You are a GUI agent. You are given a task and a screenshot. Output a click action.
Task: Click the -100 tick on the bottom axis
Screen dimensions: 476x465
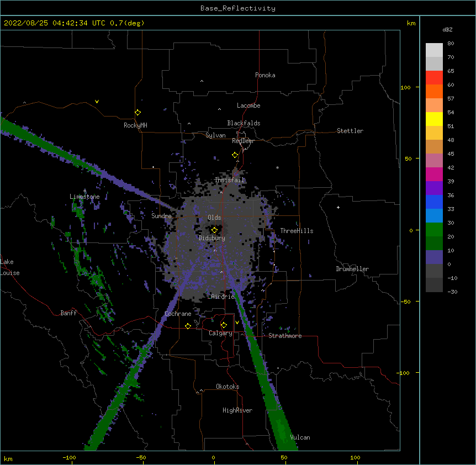[x=69, y=457]
